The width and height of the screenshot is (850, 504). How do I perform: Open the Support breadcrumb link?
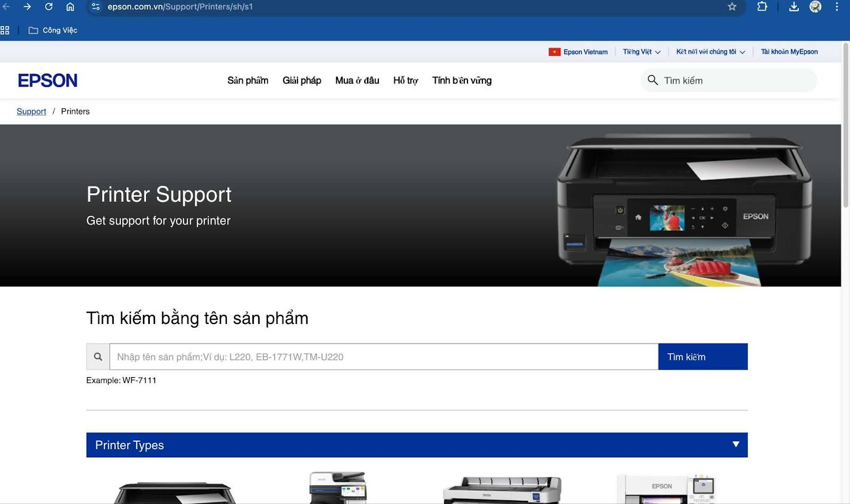(31, 111)
